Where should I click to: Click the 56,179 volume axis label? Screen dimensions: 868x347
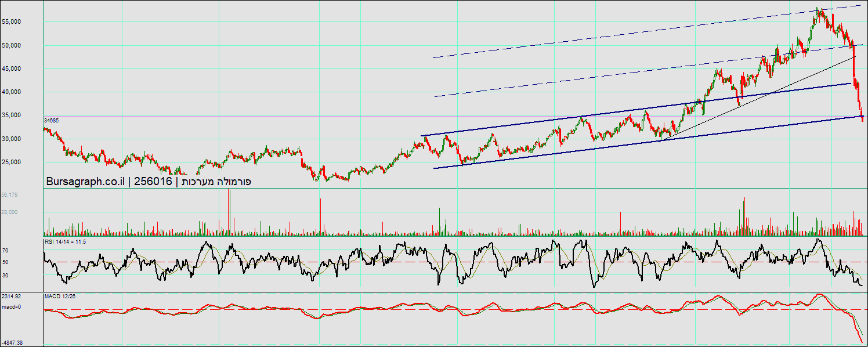coord(9,195)
